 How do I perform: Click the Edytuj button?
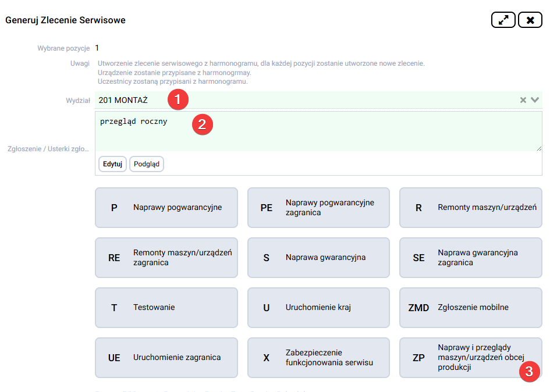tap(112, 163)
